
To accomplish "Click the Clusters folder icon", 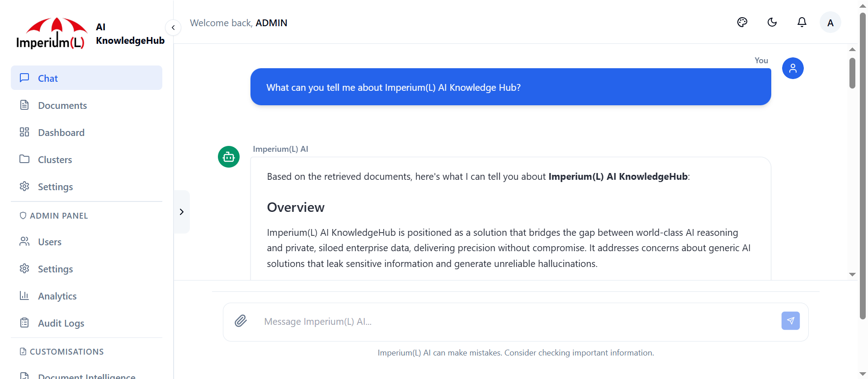I will click(x=24, y=159).
